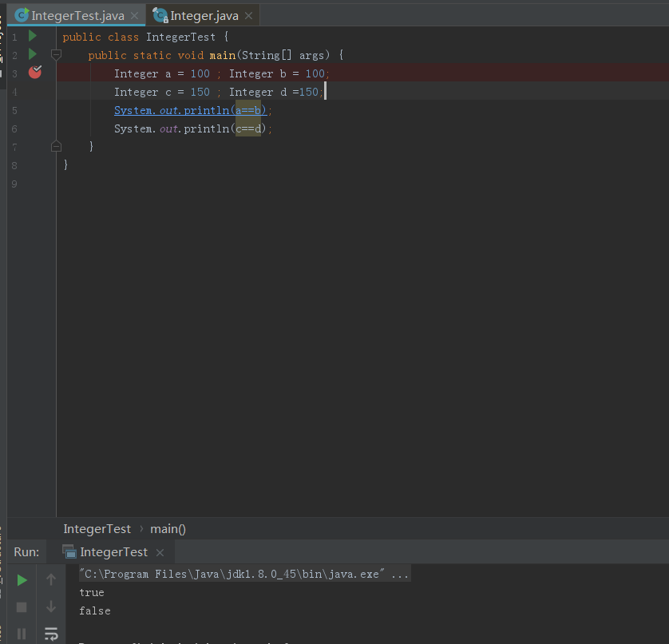Image resolution: width=669 pixels, height=644 pixels.
Task: Click line number 9 in the gutter
Action: [x=14, y=184]
